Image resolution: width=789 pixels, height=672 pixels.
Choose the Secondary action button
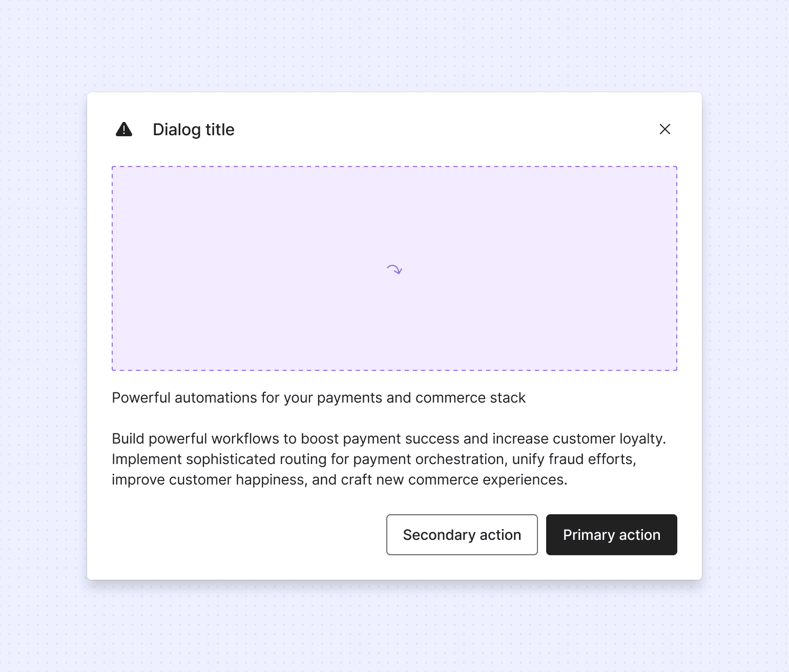pos(462,535)
